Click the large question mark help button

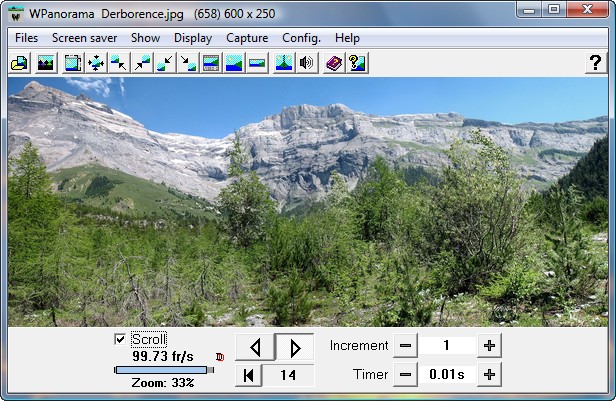click(x=596, y=63)
